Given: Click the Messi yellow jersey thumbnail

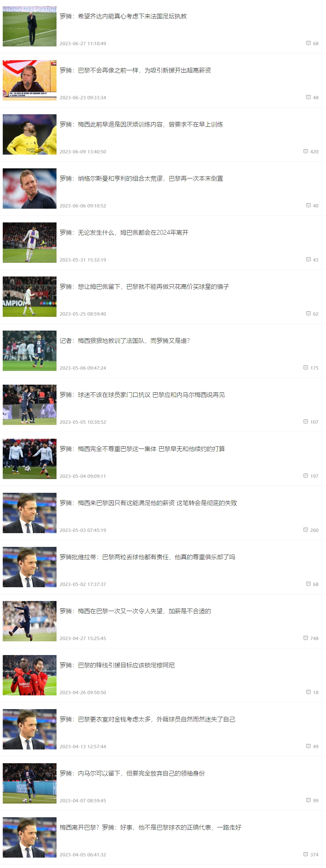Looking at the screenshot, I should click(x=30, y=134).
